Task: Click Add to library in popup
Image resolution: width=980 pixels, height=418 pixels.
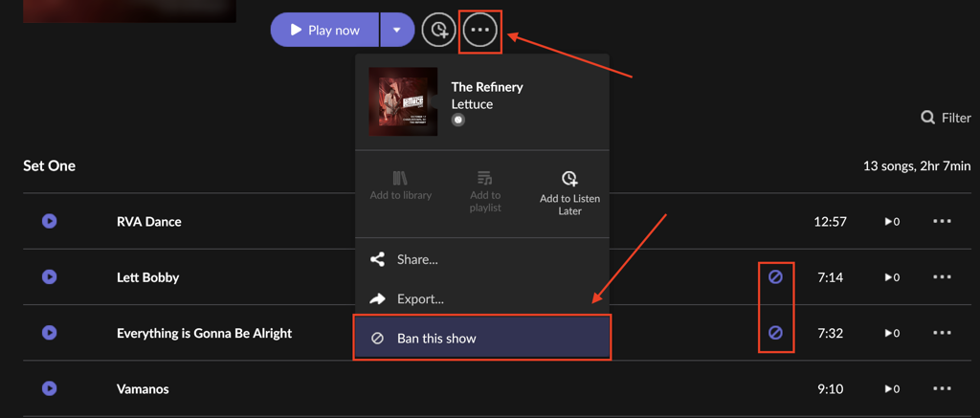Action: 401,186
